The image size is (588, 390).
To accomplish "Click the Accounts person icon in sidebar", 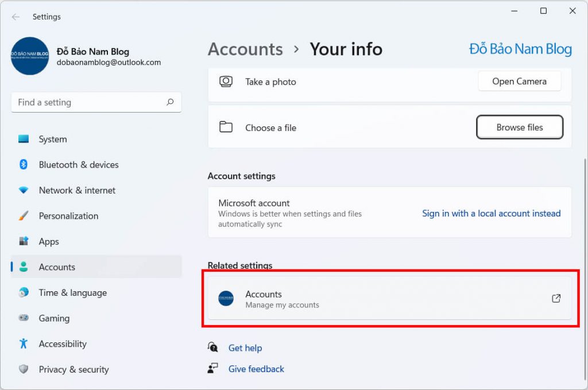I will point(24,267).
